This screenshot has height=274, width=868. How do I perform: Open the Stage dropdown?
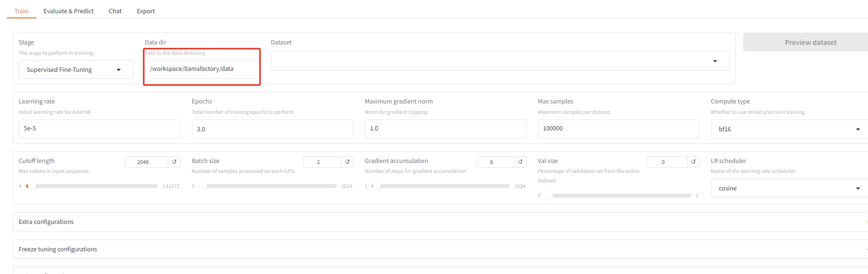coord(76,70)
